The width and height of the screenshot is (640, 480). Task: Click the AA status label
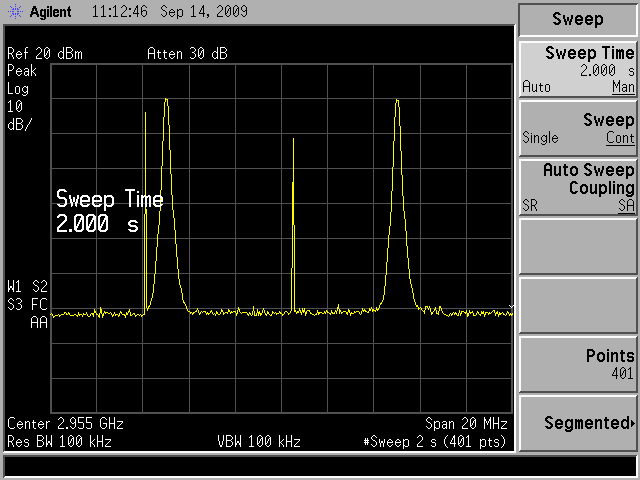[x=39, y=322]
